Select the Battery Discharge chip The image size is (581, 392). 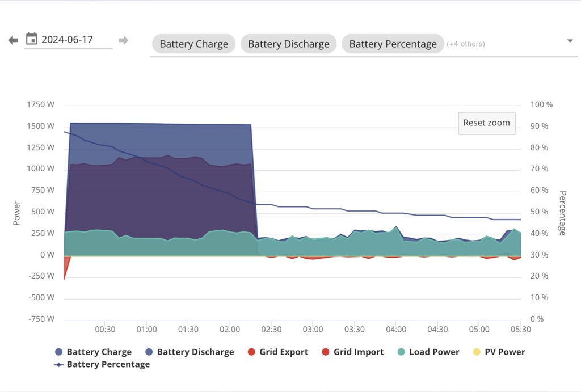click(288, 44)
